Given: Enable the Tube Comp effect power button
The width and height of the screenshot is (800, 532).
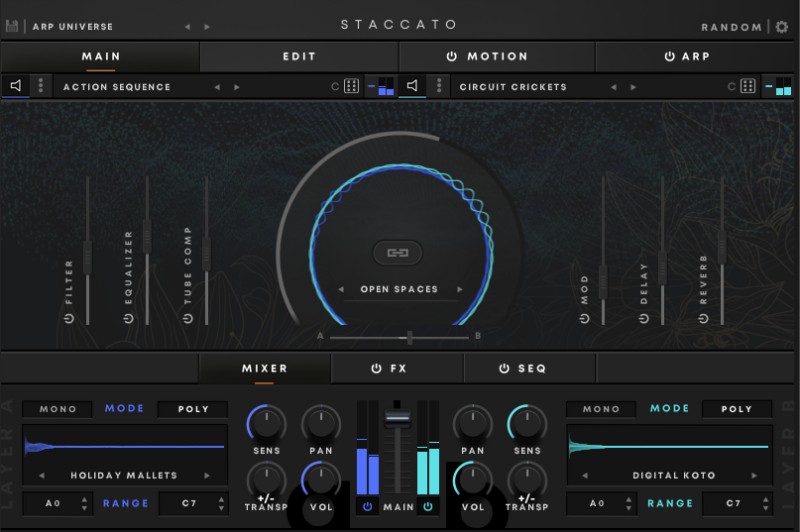Looking at the screenshot, I should point(187,318).
